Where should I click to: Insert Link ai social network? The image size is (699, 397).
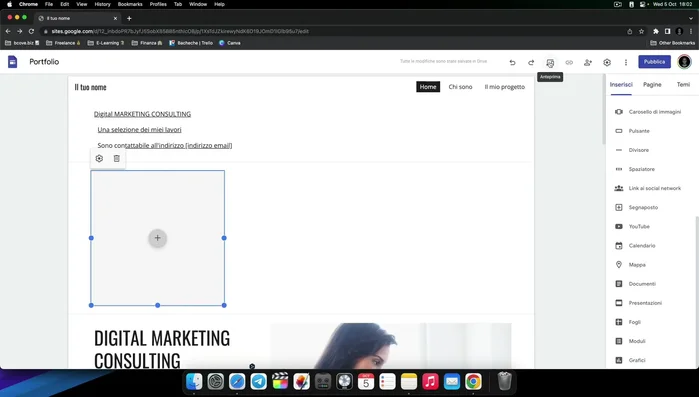(x=649, y=188)
